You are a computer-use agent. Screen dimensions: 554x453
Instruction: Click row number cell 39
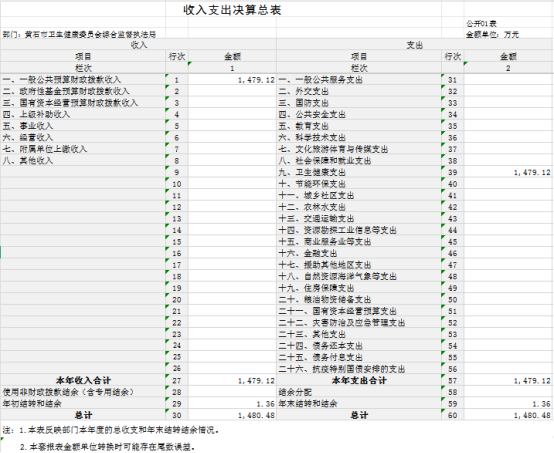[x=453, y=172]
